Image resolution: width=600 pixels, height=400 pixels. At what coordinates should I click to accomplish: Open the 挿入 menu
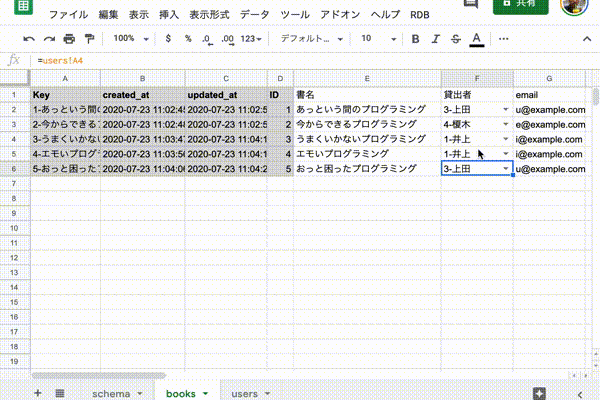click(x=169, y=15)
